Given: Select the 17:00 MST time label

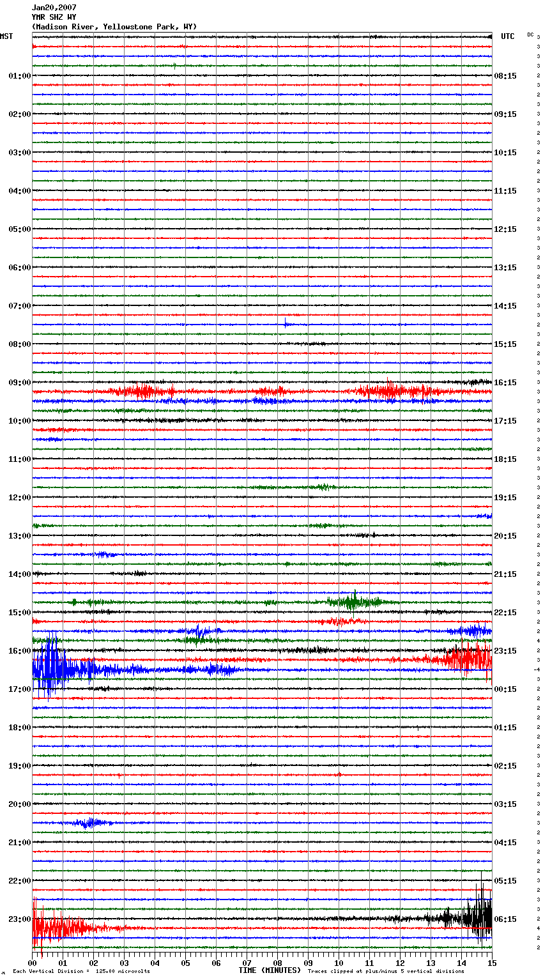Looking at the screenshot, I should (20, 689).
